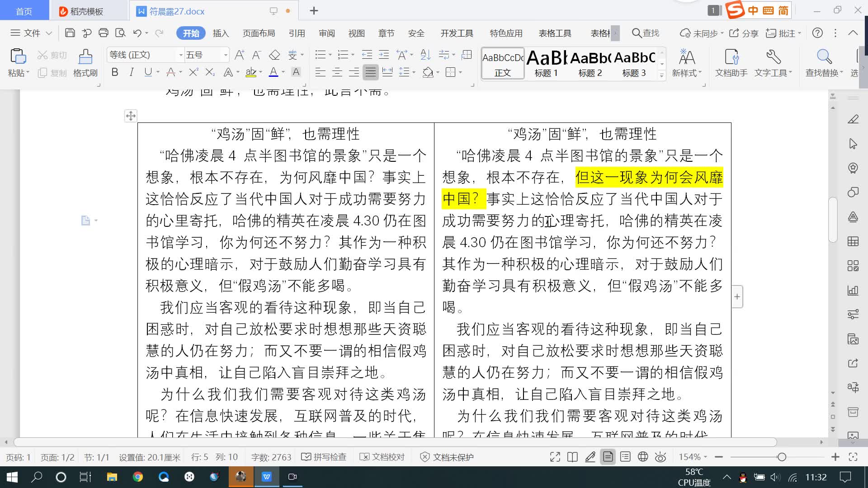The width and height of the screenshot is (868, 488).
Task: Open the zoom percentage dropdown (154%)
Action: (x=693, y=457)
